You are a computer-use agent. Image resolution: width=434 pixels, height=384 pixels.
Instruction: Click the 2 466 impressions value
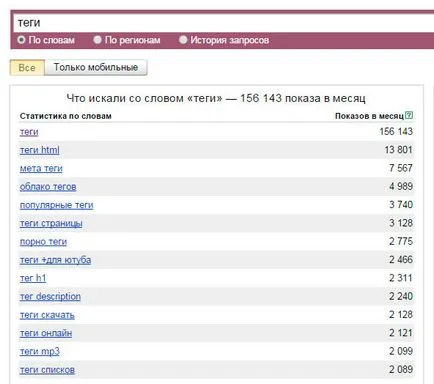point(401,260)
